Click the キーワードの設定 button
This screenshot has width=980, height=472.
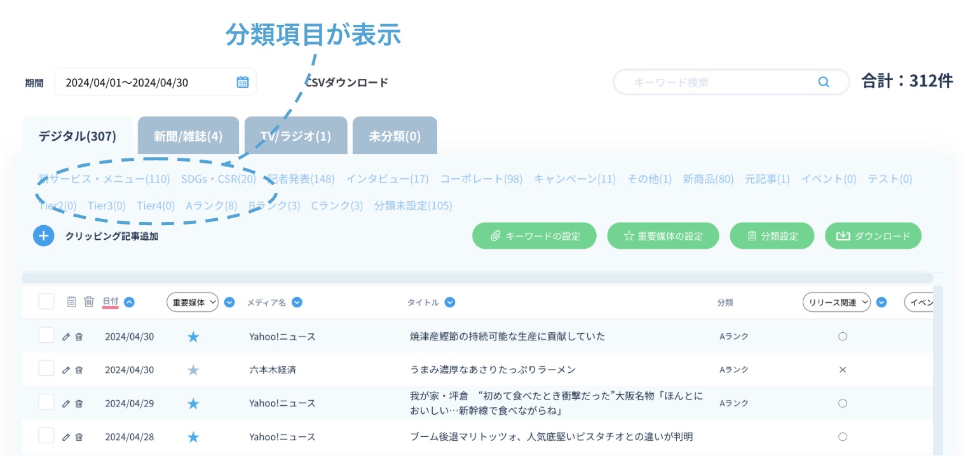tap(534, 236)
